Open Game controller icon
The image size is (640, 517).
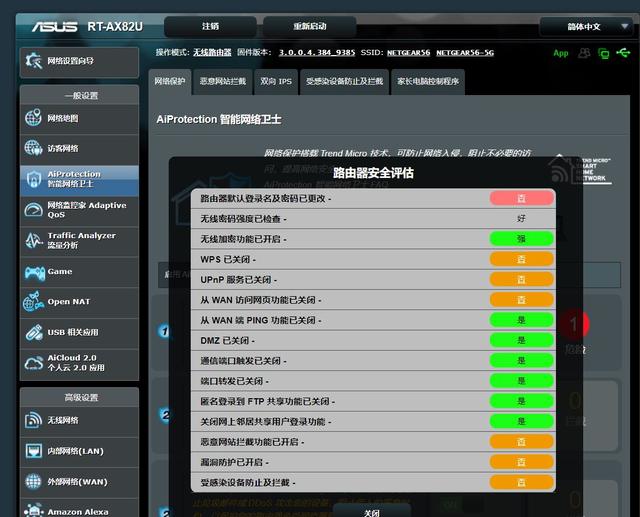pos(34,272)
